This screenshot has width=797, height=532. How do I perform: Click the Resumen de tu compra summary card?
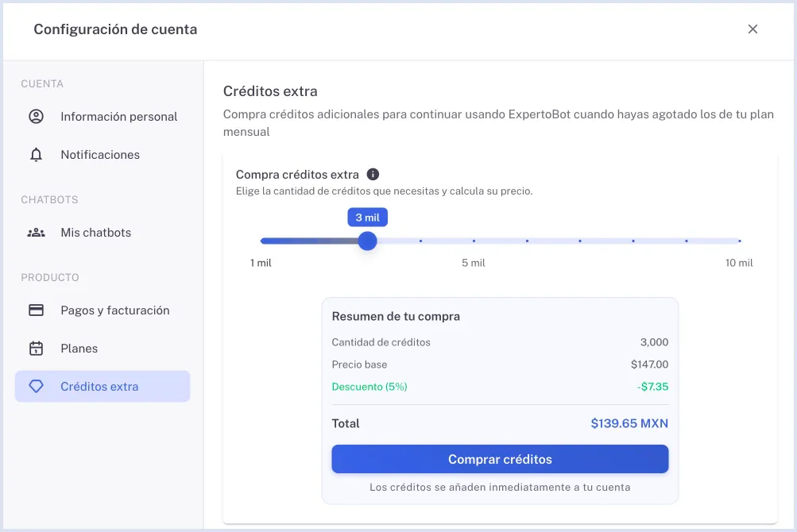pos(500,395)
